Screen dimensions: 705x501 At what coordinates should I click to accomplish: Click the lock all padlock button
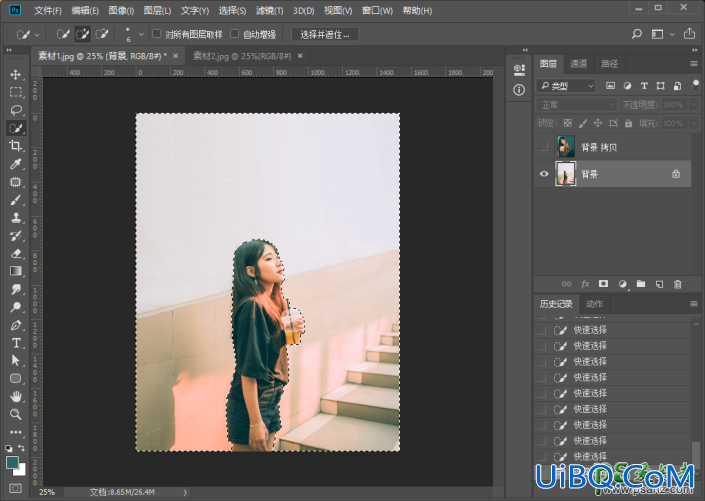(628, 123)
